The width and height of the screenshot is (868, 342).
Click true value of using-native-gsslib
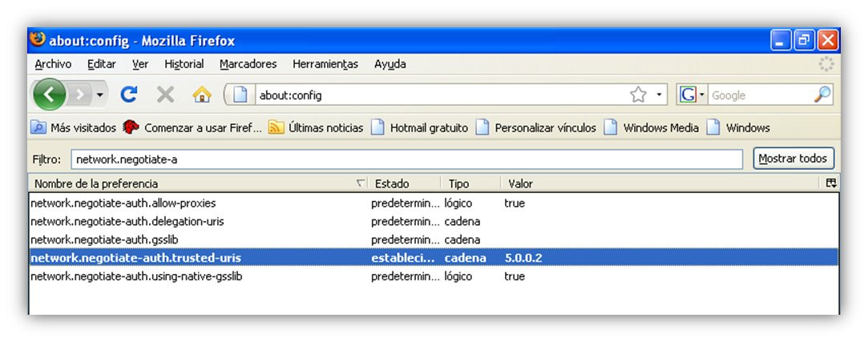coord(515,276)
